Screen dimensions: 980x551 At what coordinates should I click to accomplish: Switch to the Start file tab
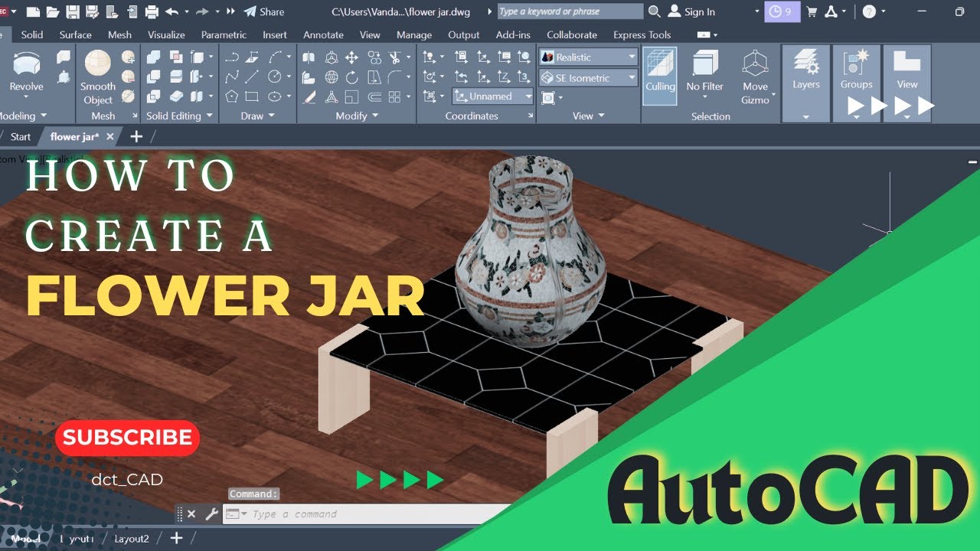click(21, 137)
